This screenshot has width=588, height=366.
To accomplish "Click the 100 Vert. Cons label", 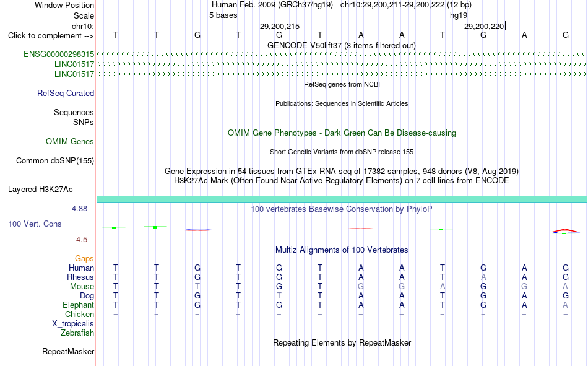I will point(35,224).
